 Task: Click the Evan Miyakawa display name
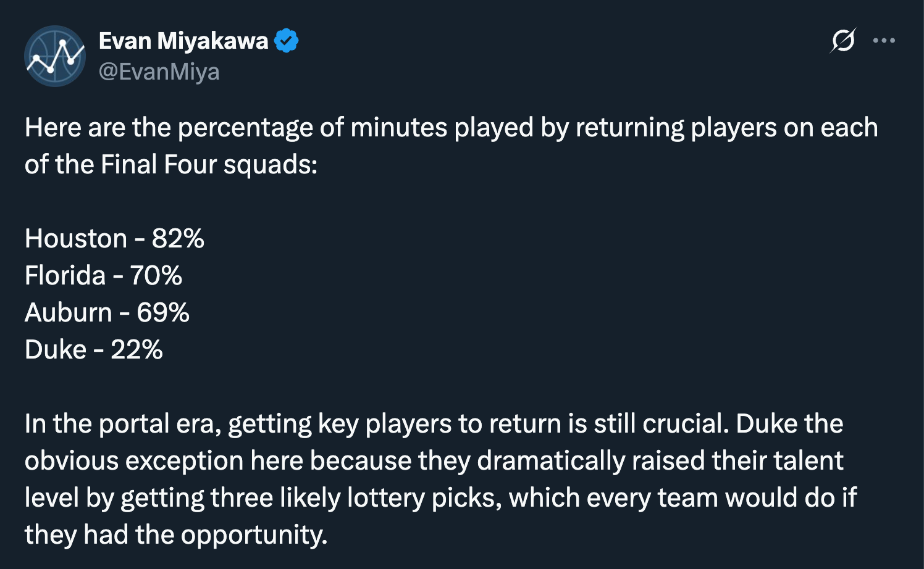click(183, 41)
